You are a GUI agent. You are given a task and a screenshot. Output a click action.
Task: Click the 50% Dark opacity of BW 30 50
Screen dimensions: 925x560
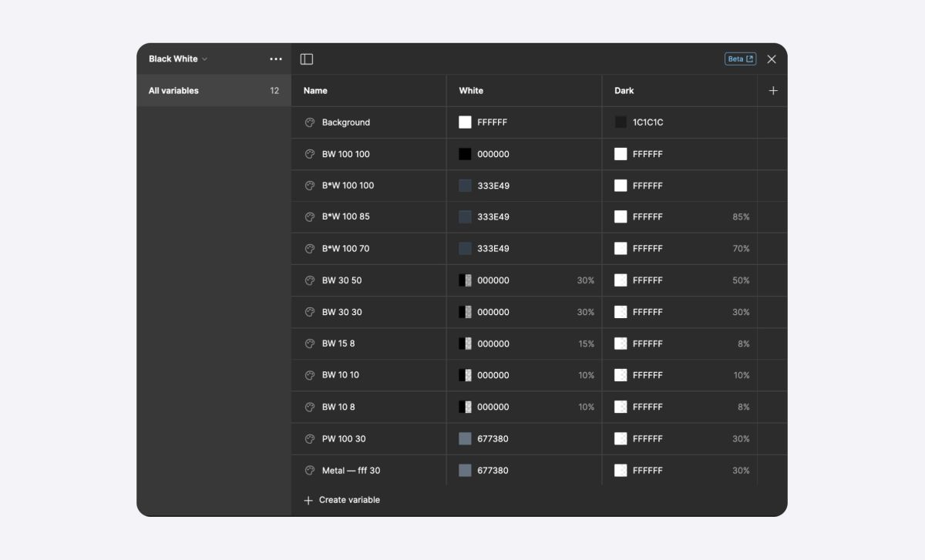(x=741, y=280)
